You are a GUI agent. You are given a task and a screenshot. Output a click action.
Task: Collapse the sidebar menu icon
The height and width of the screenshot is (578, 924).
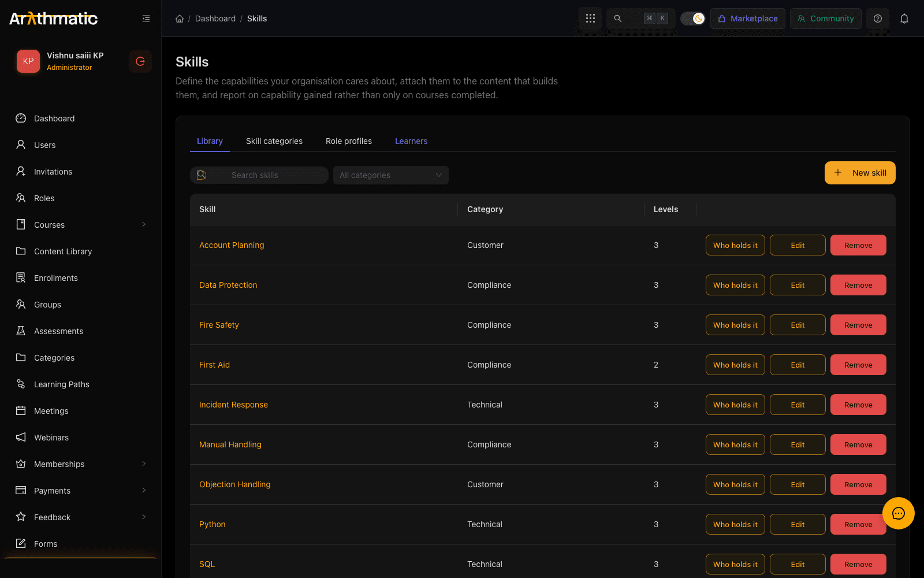[146, 18]
